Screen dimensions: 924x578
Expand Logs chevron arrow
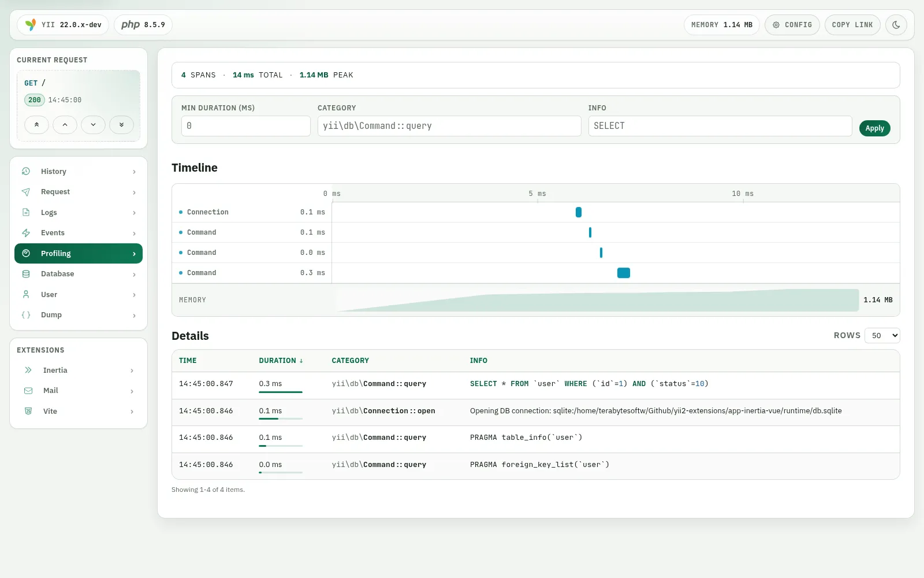click(134, 213)
